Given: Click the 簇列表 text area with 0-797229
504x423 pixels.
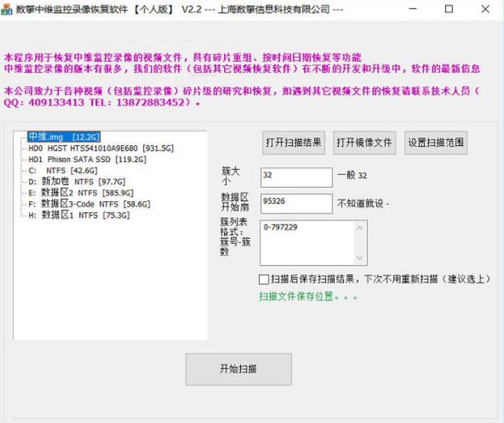Looking at the screenshot, I should [x=307, y=243].
